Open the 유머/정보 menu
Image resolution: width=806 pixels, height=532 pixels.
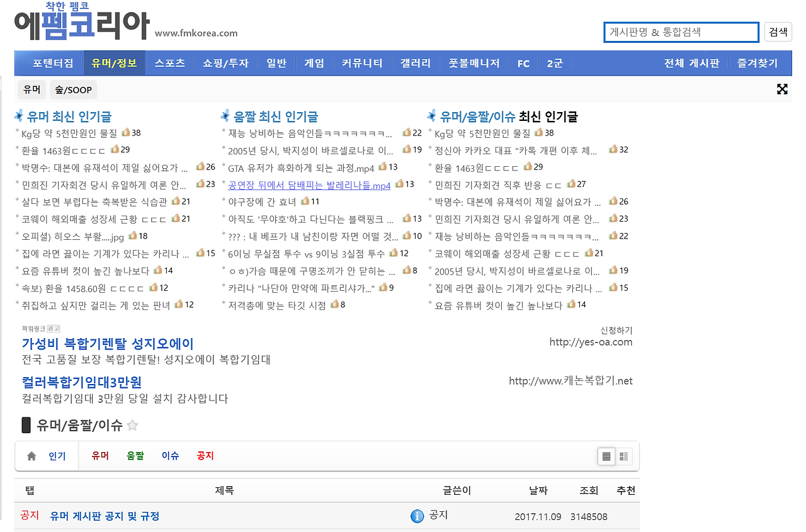click(114, 63)
